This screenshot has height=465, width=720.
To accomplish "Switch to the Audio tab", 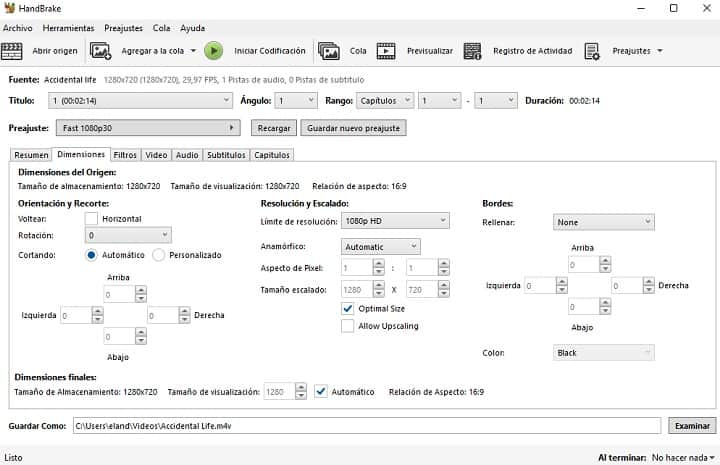I will [x=187, y=155].
